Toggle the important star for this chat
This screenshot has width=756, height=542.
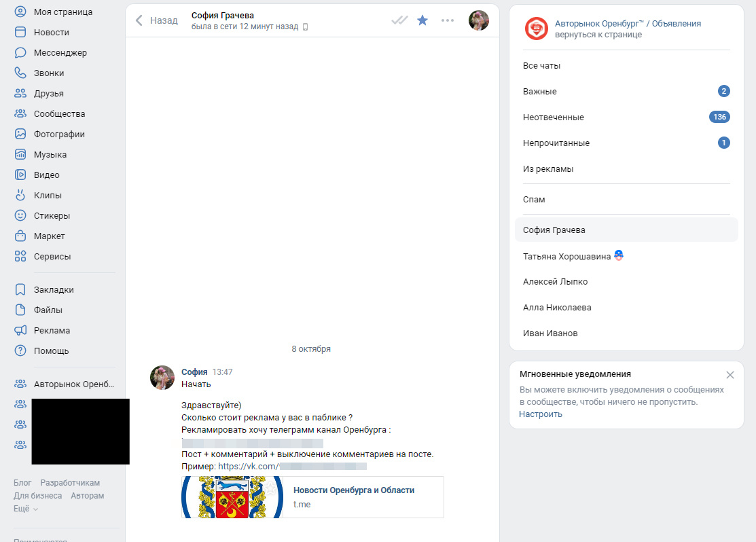point(422,20)
